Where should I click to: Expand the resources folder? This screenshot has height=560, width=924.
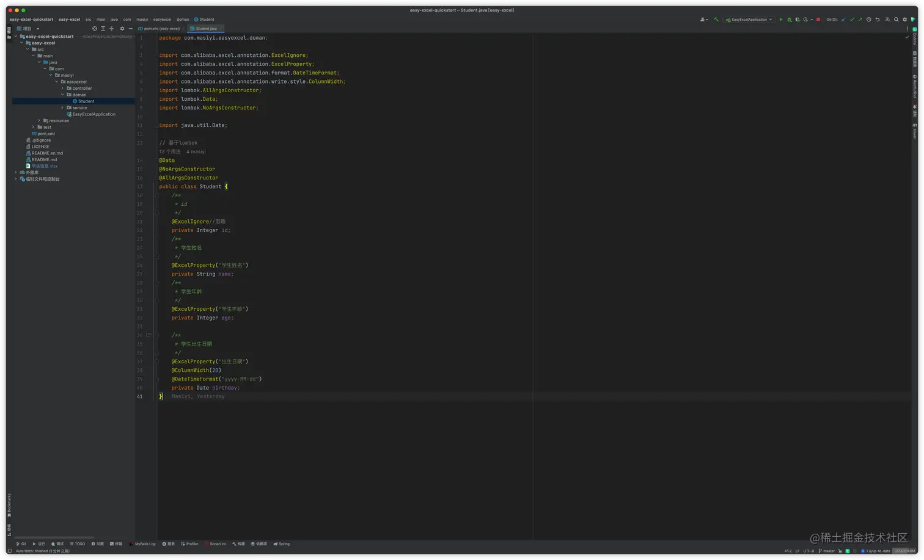39,121
